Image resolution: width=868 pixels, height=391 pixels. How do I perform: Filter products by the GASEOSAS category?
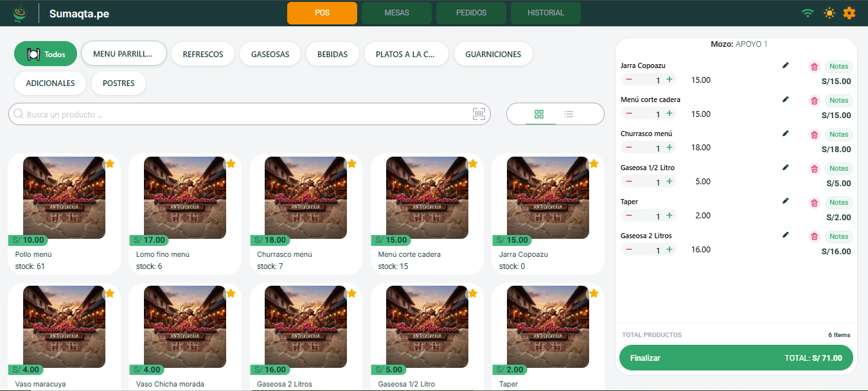click(x=270, y=54)
